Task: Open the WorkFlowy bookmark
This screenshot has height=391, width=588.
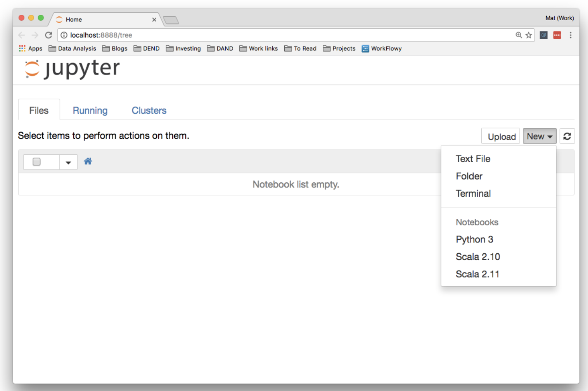Action: (382, 48)
